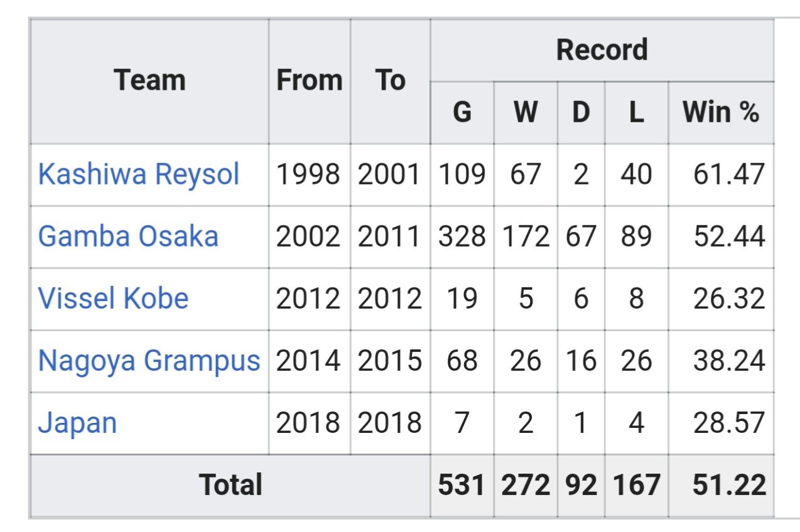Screen dimensions: 800x532
Task: Click the To column header
Action: click(x=391, y=80)
